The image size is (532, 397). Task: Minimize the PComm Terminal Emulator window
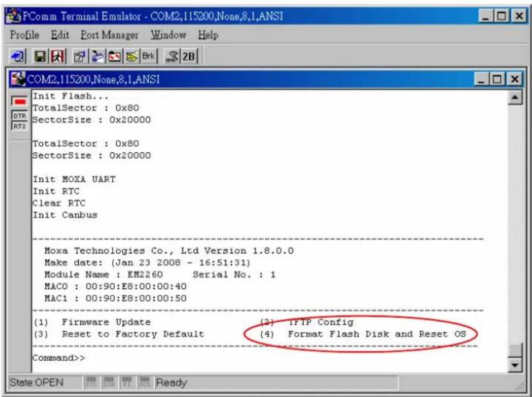[486, 16]
